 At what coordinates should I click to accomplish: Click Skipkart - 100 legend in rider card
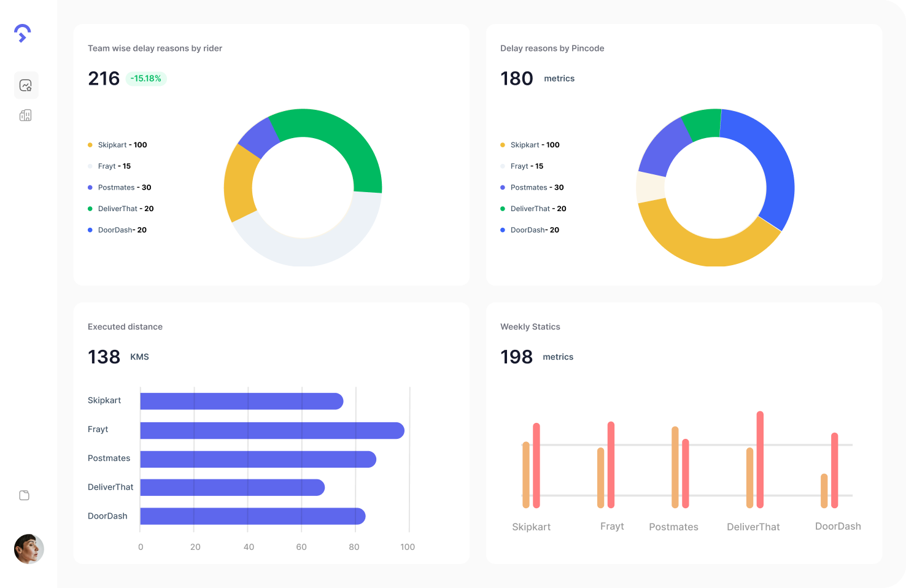[122, 145]
